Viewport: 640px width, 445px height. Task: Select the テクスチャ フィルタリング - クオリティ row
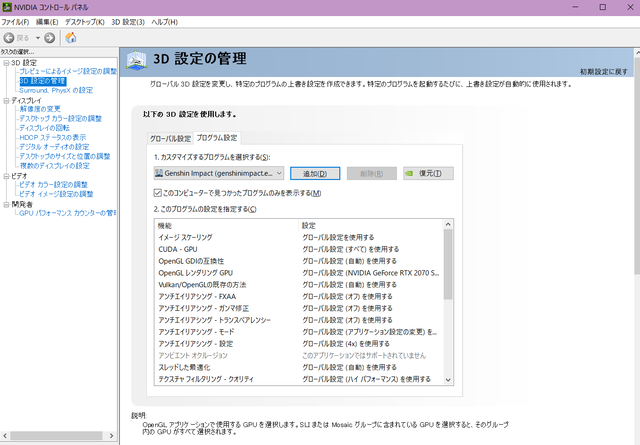click(299, 379)
